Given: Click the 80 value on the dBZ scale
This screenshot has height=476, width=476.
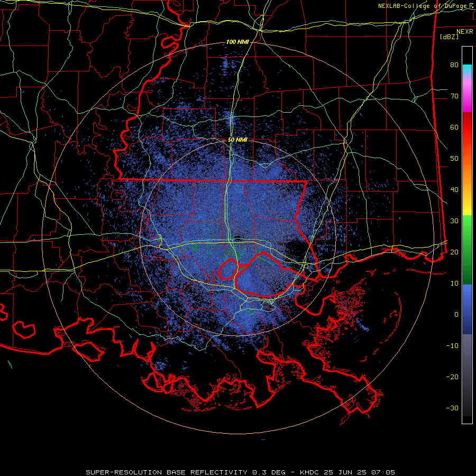Looking at the screenshot, I should pos(454,65).
